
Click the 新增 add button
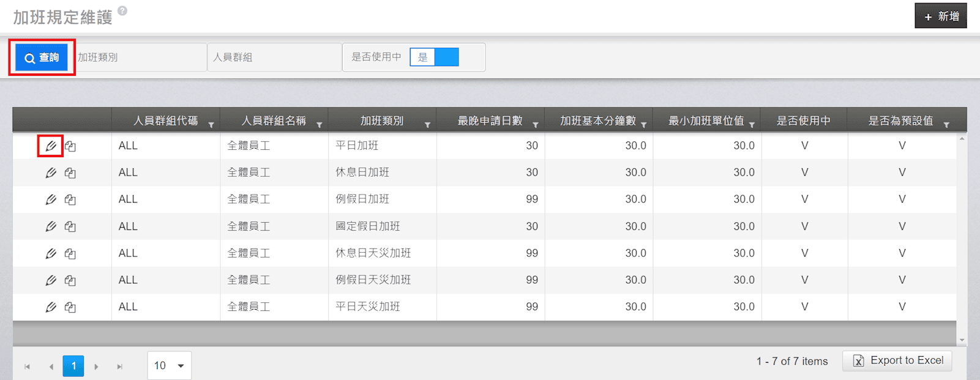[x=941, y=17]
